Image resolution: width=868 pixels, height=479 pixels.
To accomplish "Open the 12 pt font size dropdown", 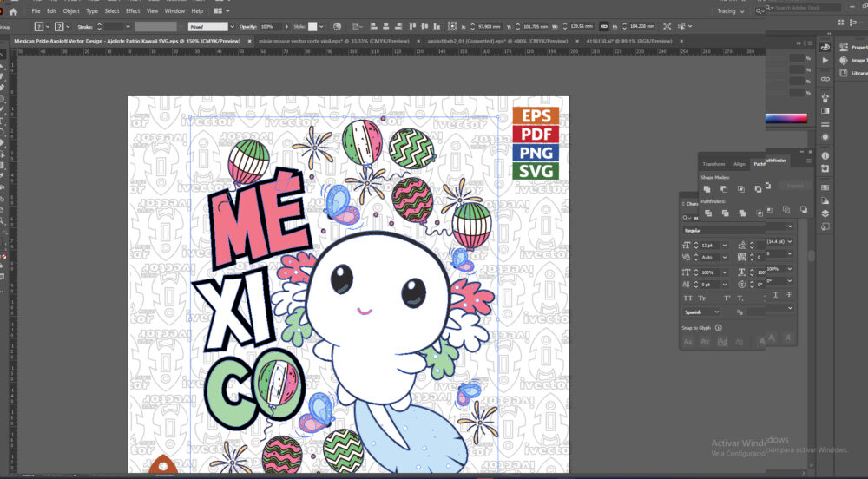I will (x=725, y=245).
